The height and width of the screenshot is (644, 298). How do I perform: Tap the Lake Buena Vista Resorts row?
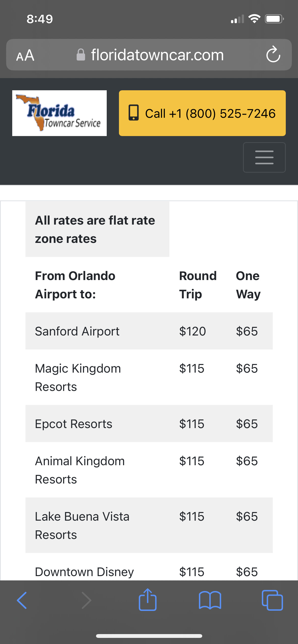click(149, 525)
